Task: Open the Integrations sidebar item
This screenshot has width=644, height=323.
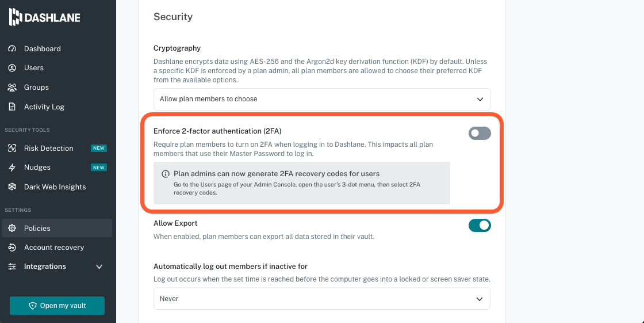Action: [x=45, y=267]
